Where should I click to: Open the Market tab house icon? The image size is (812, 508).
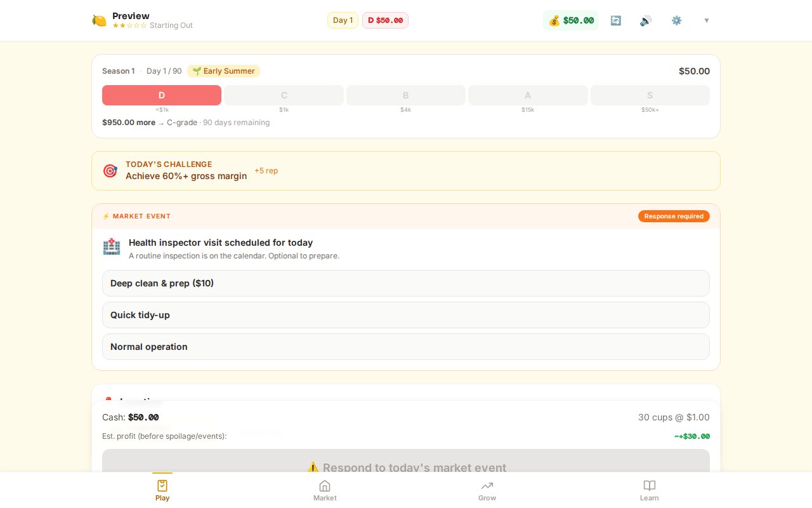325,486
